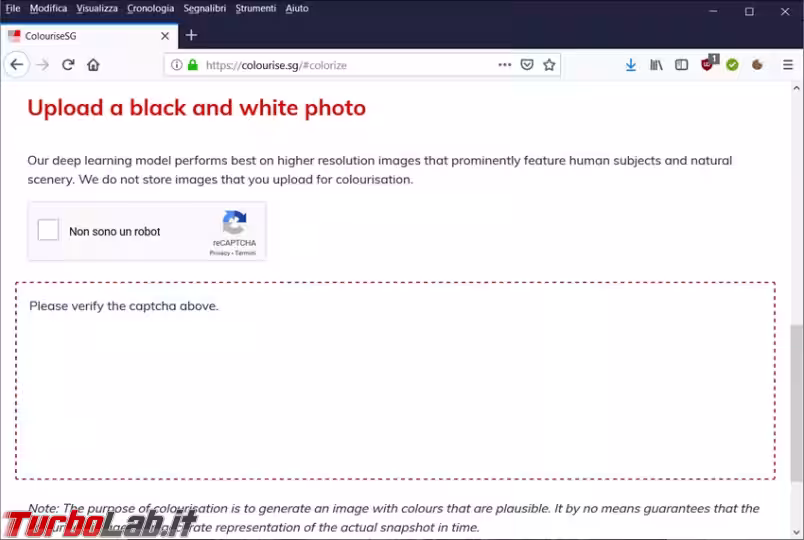The height and width of the screenshot is (540, 804).
Task: Open the browser home page
Action: [x=93, y=65]
